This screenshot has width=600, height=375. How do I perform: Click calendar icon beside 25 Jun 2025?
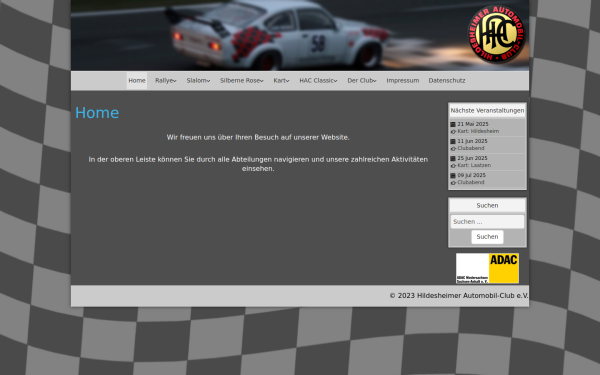(x=453, y=158)
